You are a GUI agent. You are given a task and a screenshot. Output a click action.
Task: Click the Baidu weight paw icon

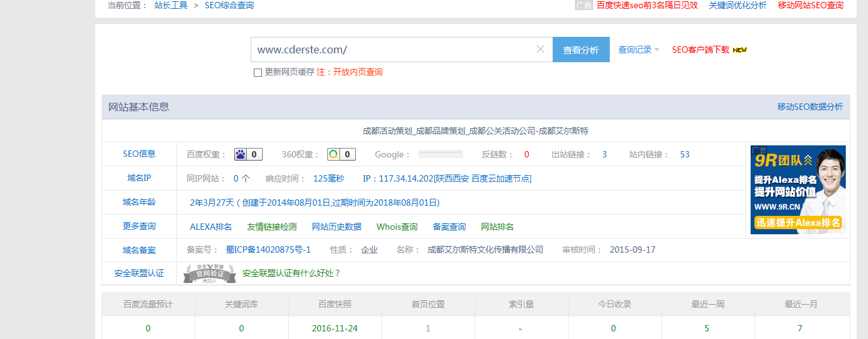tap(240, 154)
